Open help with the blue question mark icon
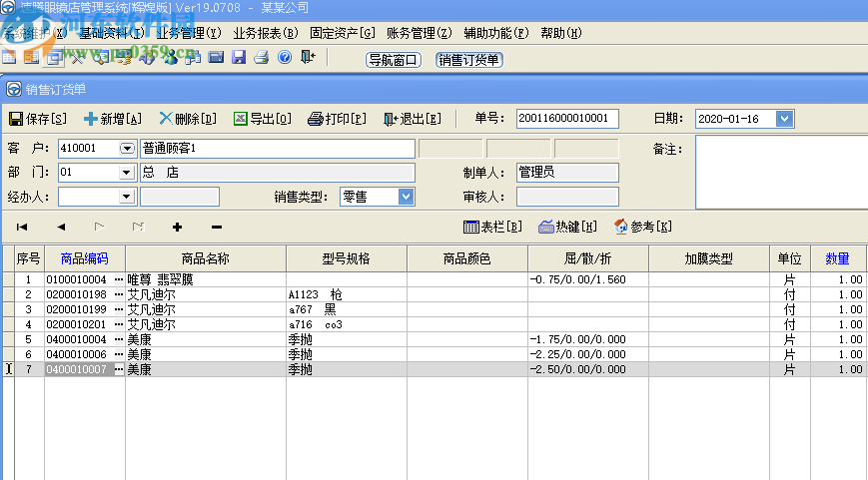 coord(285,57)
